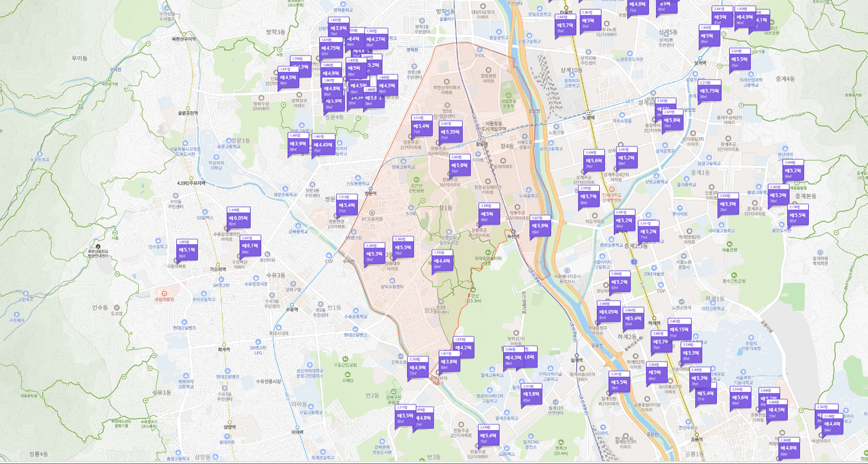The image size is (868, 464).
Task: Click the 시립창동운동장 park icon
Action: pos(508,94)
